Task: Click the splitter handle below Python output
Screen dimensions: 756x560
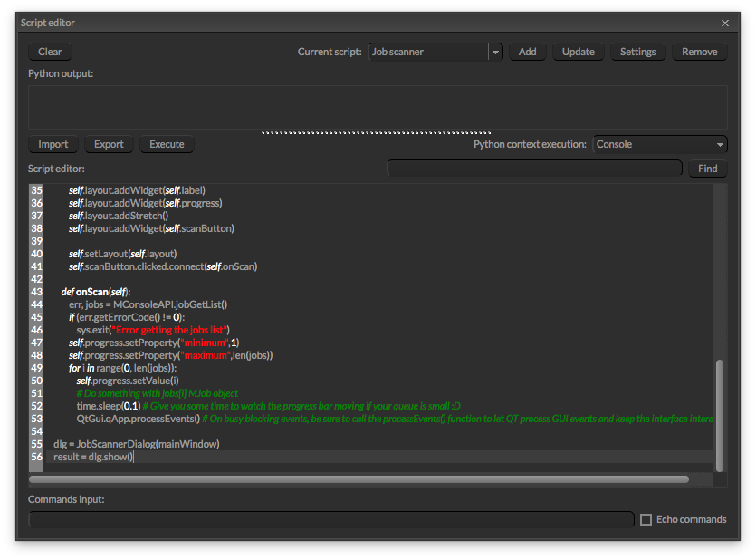Action: tap(378, 132)
